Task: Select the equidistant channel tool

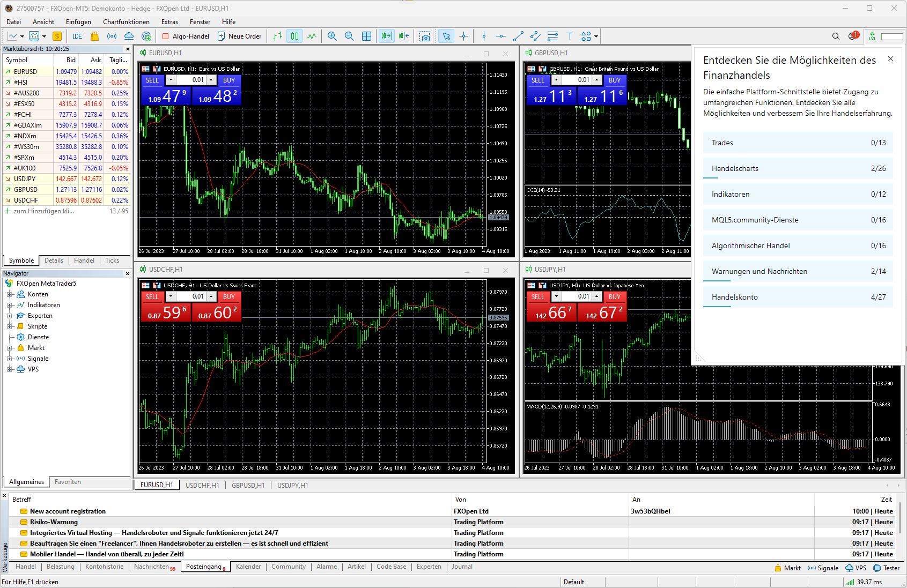Action: 535,36
